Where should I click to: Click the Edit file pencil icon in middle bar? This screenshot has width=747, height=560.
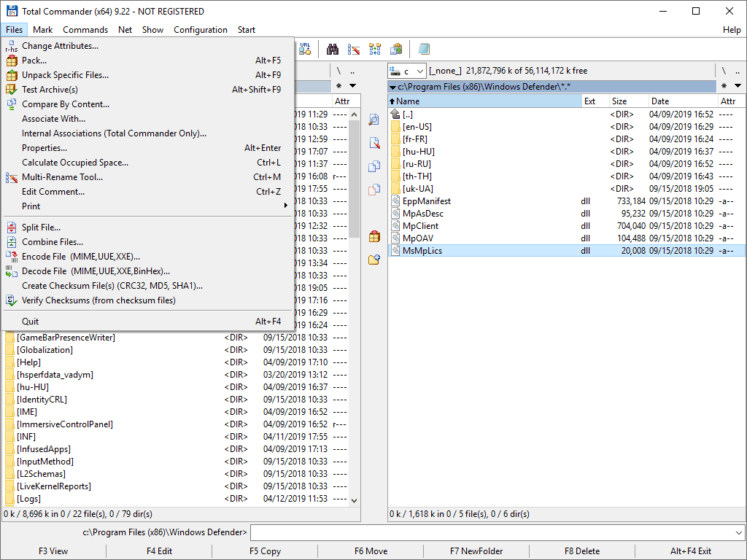tap(374, 143)
